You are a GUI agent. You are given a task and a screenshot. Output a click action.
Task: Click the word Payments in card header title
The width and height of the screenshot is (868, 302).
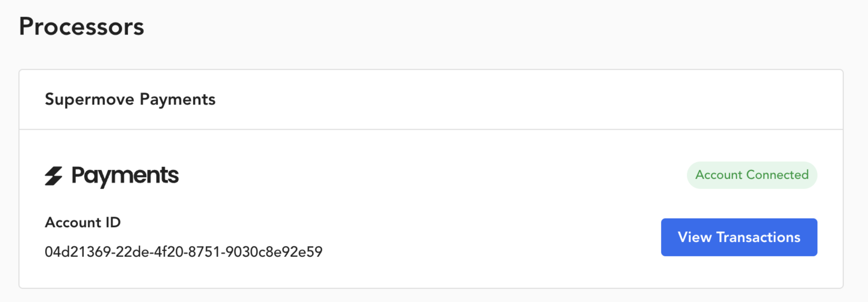click(x=178, y=99)
